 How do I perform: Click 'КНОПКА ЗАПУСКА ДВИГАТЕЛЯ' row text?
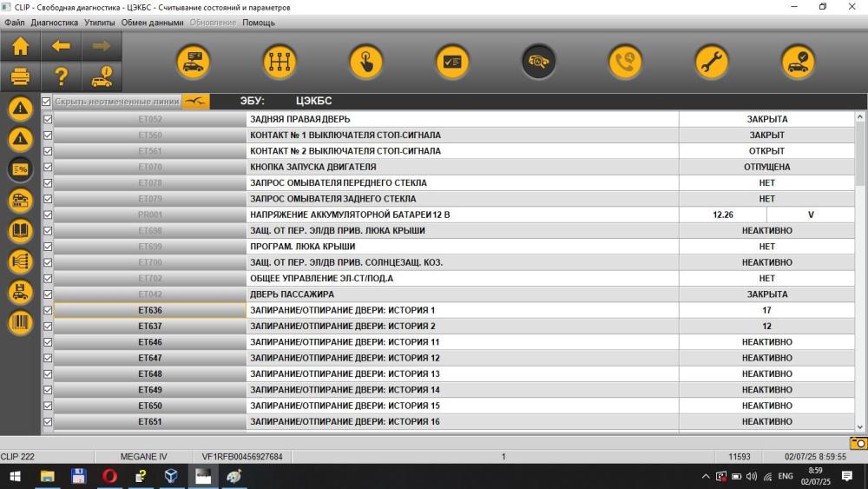click(x=312, y=167)
